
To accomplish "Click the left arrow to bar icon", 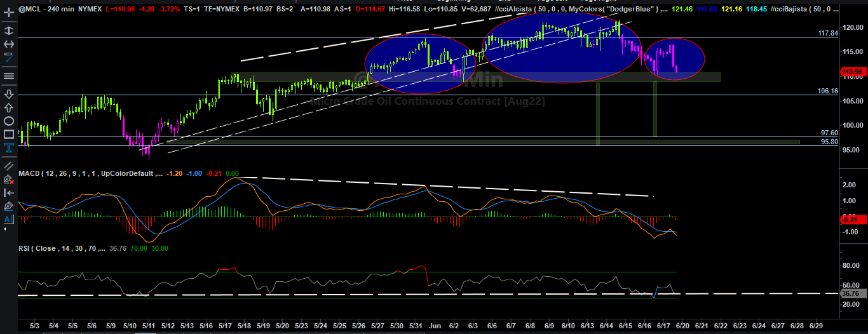I will coord(9,192).
